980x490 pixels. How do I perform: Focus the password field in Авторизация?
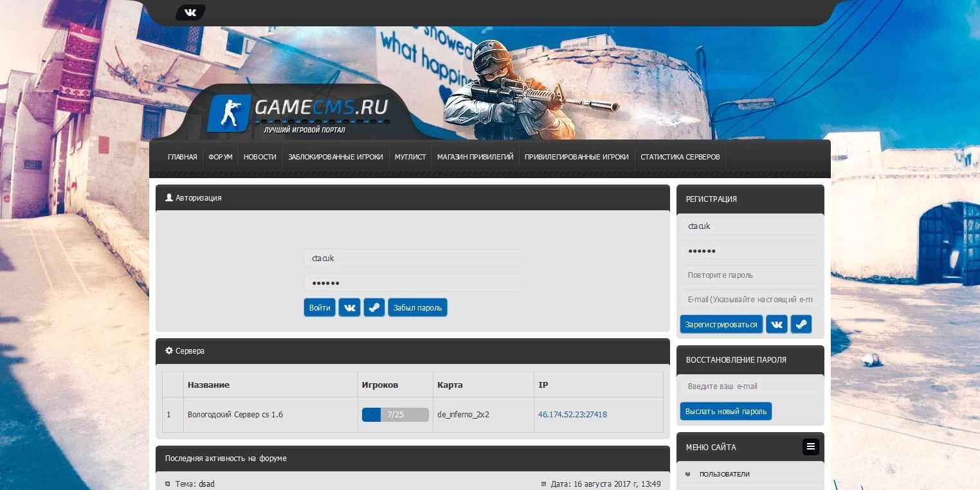pyautogui.click(x=413, y=282)
